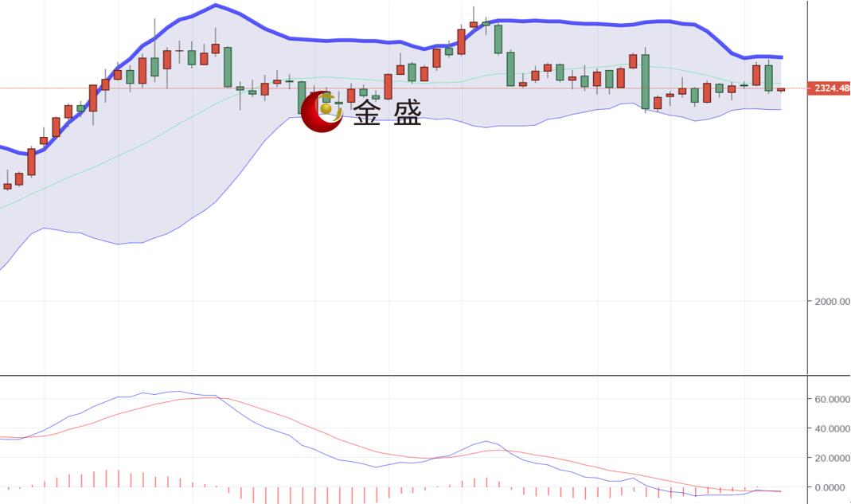
Task: Click the horizontal divider between price and MACD panes
Action: tap(404, 375)
